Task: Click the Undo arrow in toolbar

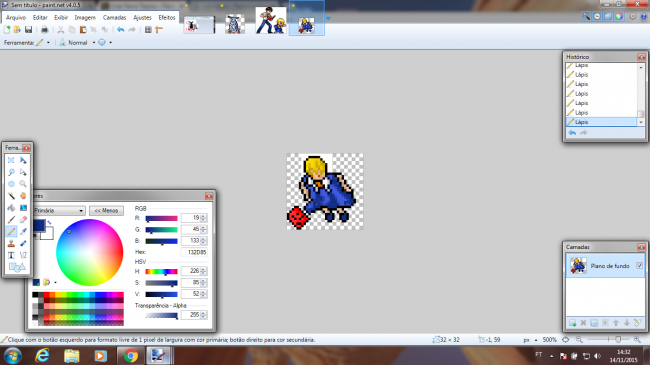Action: (x=121, y=29)
